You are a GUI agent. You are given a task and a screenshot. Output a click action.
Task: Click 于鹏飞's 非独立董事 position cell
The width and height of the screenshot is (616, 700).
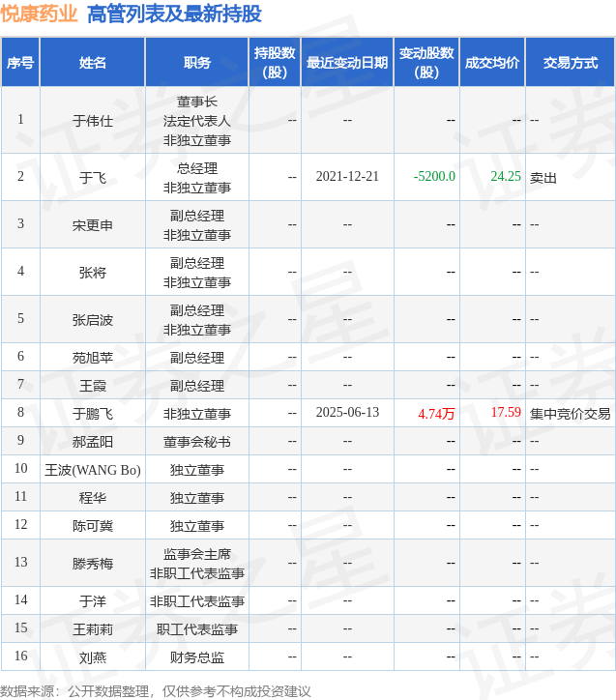pos(197,414)
